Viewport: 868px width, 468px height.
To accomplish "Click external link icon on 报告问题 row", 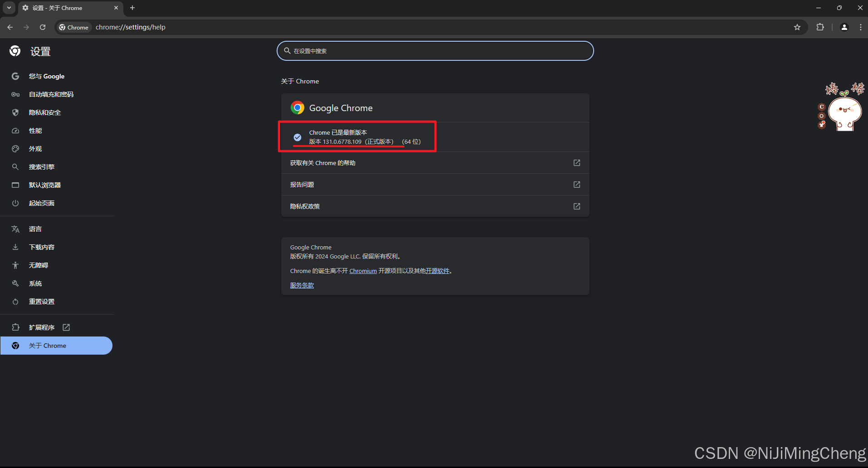I will 577,185.
